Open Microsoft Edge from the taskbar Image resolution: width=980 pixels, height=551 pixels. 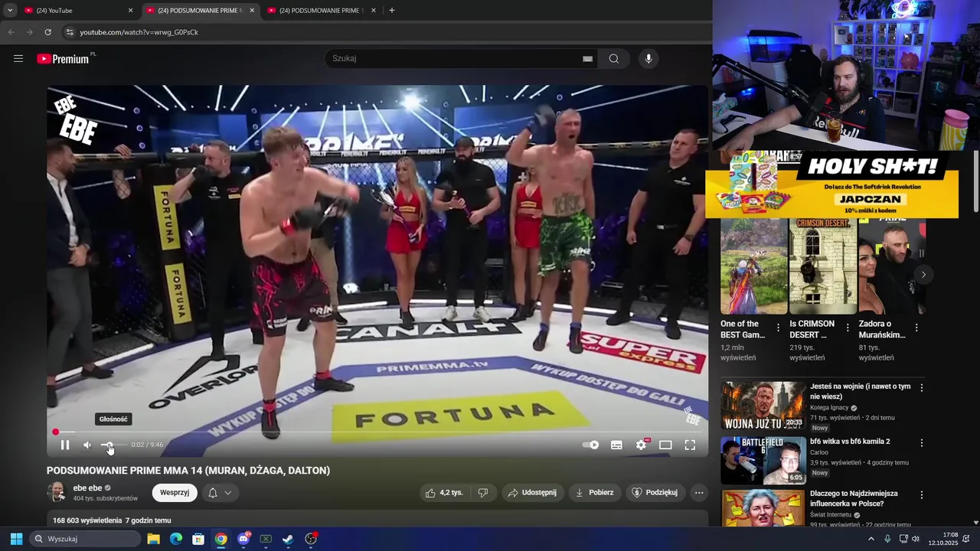click(x=176, y=539)
